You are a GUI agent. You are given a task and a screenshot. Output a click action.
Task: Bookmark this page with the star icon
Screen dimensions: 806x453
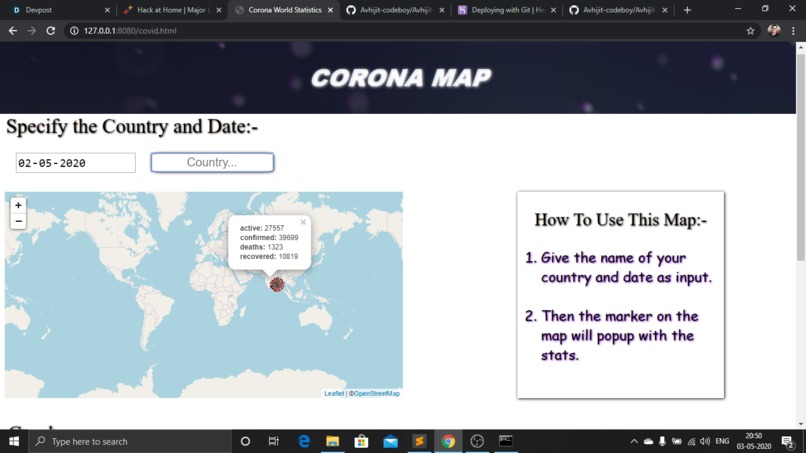(750, 31)
